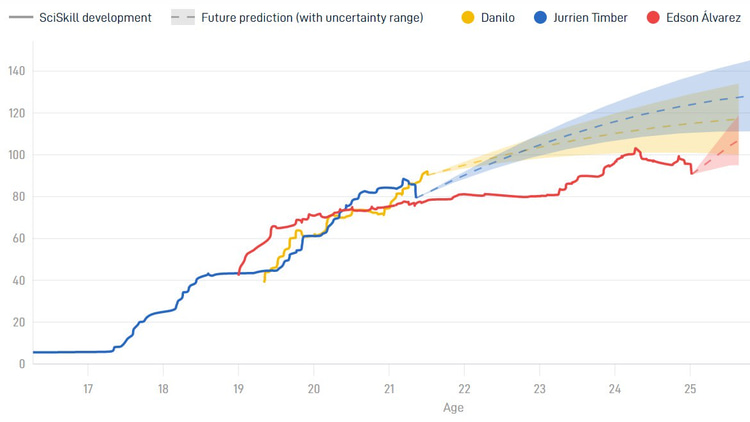Click the blue Jurrien Timber legend dot
This screenshot has height=422, width=750.
pos(540,18)
